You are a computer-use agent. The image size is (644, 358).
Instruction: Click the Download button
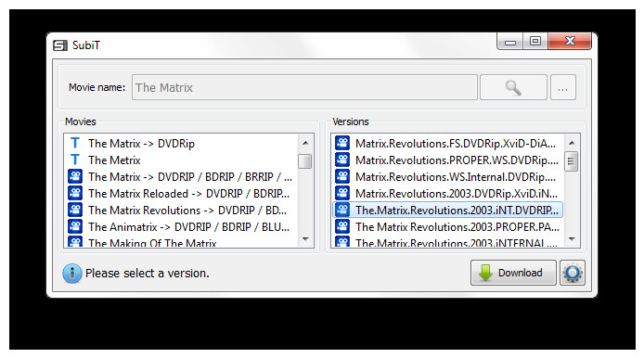point(513,273)
